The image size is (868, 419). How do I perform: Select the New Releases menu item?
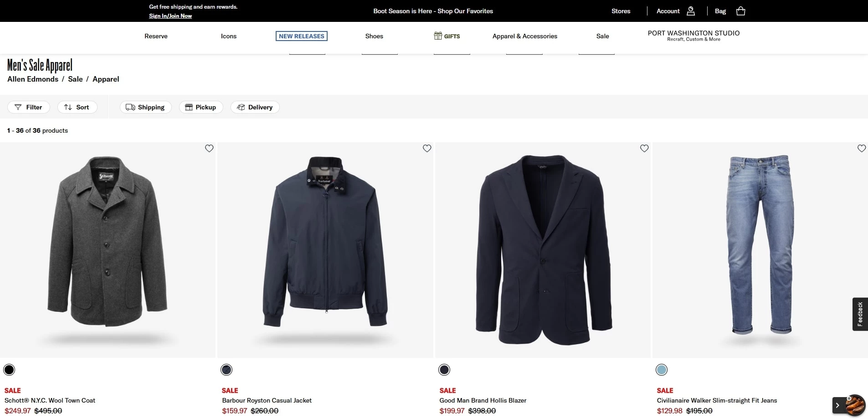click(301, 36)
